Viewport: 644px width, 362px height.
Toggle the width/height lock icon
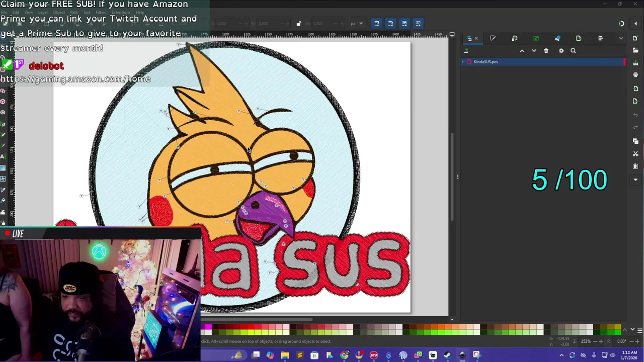pos(298,24)
